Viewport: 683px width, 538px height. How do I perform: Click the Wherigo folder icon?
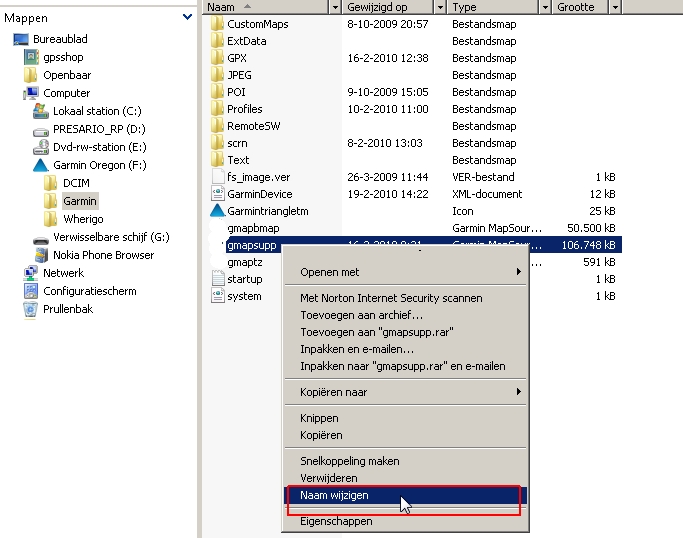(x=51, y=219)
